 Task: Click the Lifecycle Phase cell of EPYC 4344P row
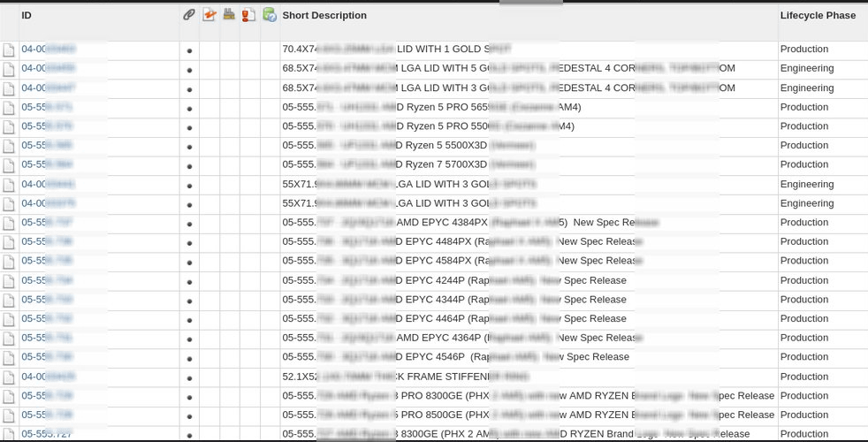coord(803,300)
